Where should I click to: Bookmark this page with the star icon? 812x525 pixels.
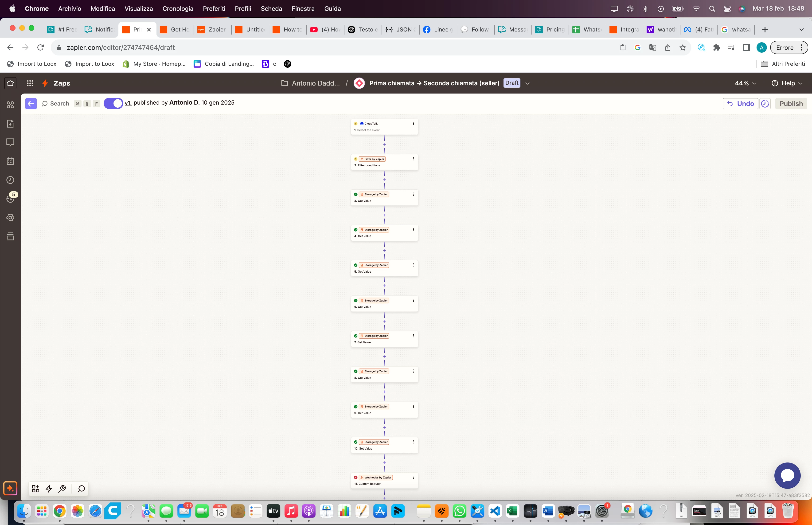click(x=683, y=48)
